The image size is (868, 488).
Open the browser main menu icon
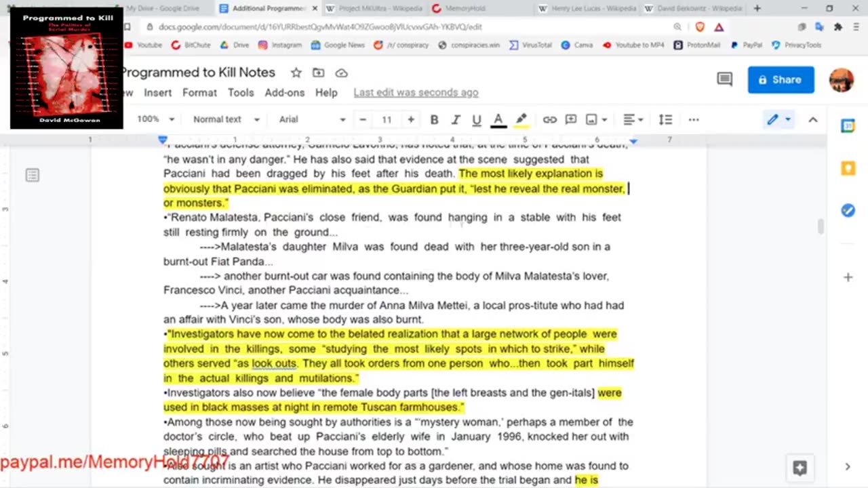point(856,27)
